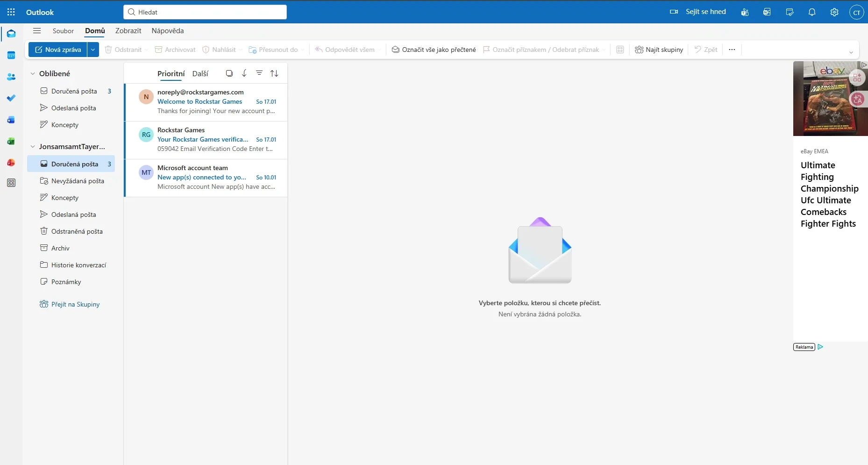Open To Do checkmark app icon
This screenshot has height=465, width=868.
click(x=11, y=98)
